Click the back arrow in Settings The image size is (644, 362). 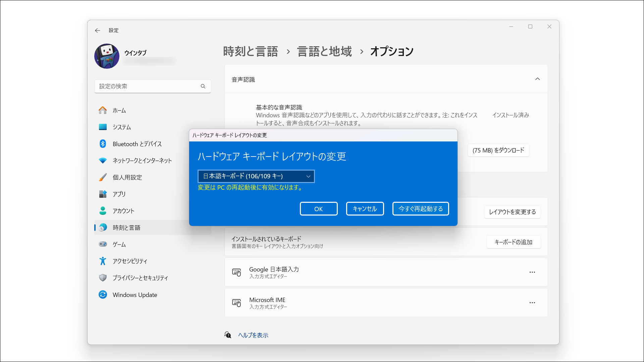[x=98, y=30]
